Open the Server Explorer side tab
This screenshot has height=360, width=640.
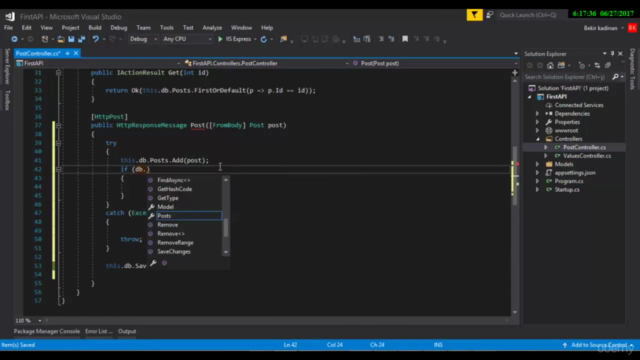(x=7, y=66)
